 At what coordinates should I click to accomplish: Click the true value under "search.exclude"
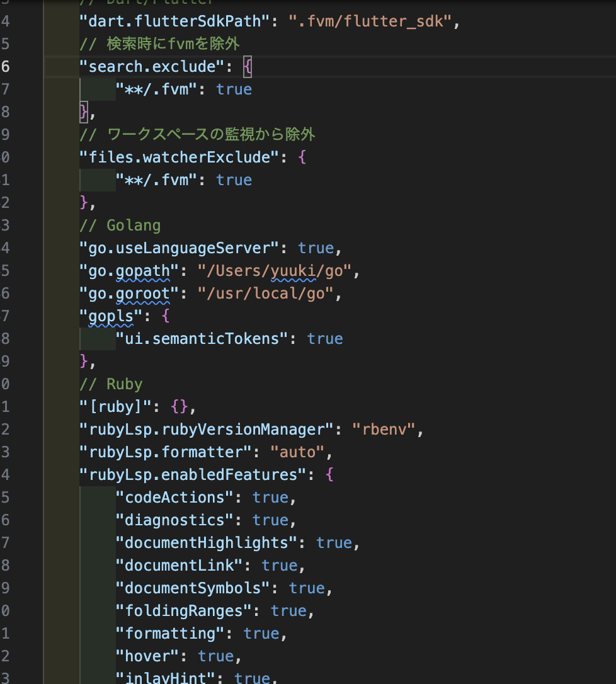pyautogui.click(x=233, y=89)
